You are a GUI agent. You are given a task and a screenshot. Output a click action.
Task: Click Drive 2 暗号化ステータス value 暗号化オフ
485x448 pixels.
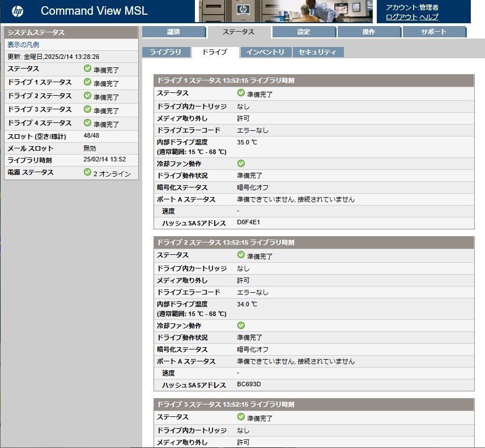coord(253,349)
